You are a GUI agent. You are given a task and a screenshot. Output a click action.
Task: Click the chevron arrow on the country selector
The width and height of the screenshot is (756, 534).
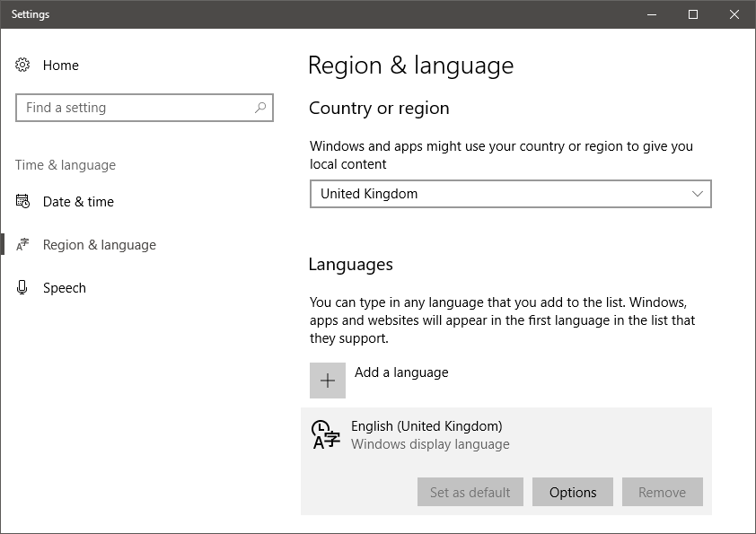point(698,194)
